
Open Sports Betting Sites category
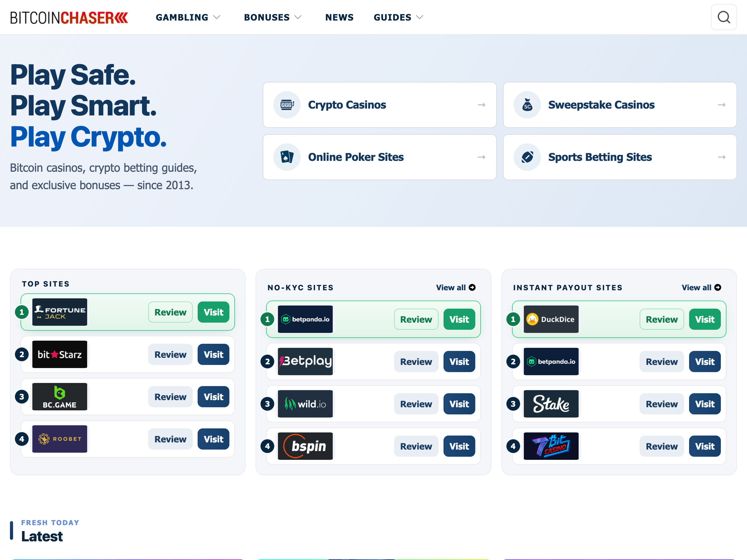[620, 157]
